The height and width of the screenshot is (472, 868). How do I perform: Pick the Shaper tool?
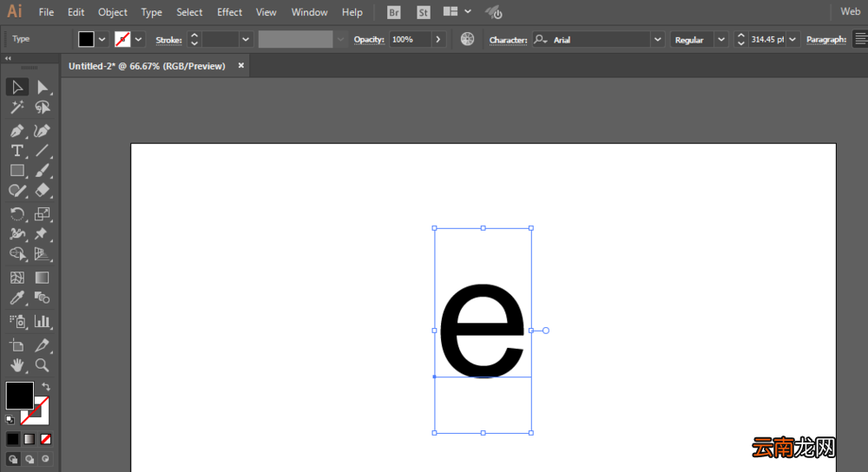point(17,191)
